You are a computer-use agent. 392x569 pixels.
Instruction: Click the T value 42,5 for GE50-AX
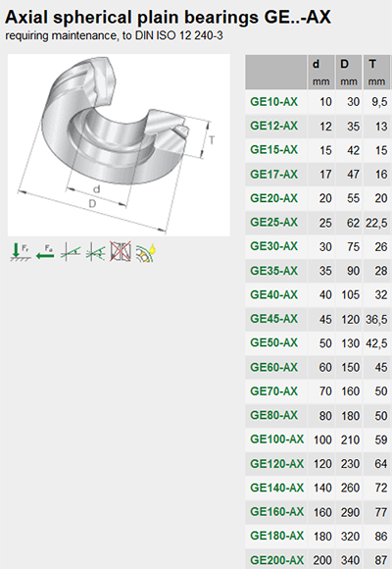[x=376, y=343]
